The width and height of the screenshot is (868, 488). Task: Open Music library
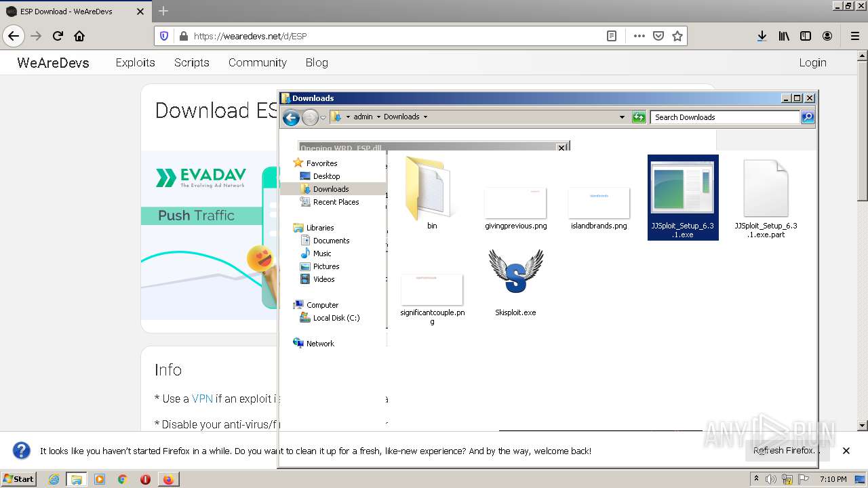click(322, 253)
